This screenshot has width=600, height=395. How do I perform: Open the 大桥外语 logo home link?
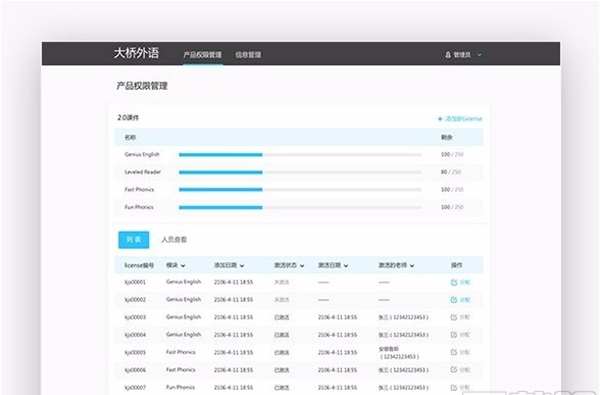(136, 53)
